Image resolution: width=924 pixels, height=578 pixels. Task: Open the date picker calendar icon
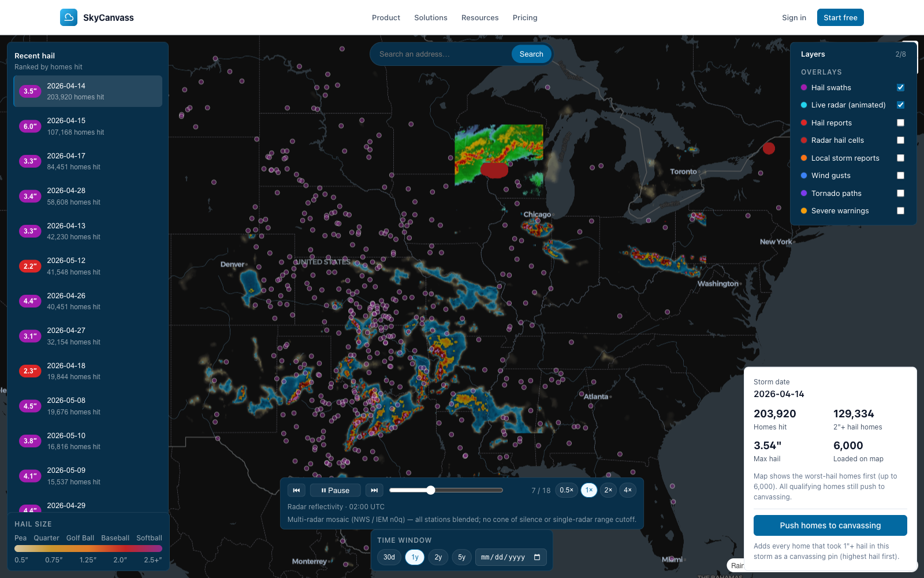point(537,557)
